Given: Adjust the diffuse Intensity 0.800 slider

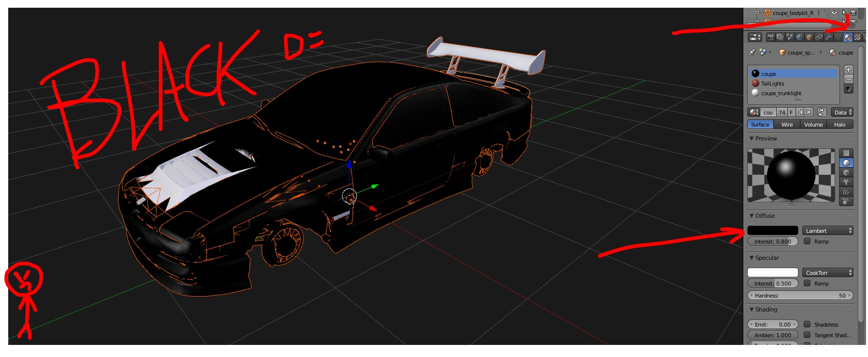Looking at the screenshot, I should pos(773,241).
